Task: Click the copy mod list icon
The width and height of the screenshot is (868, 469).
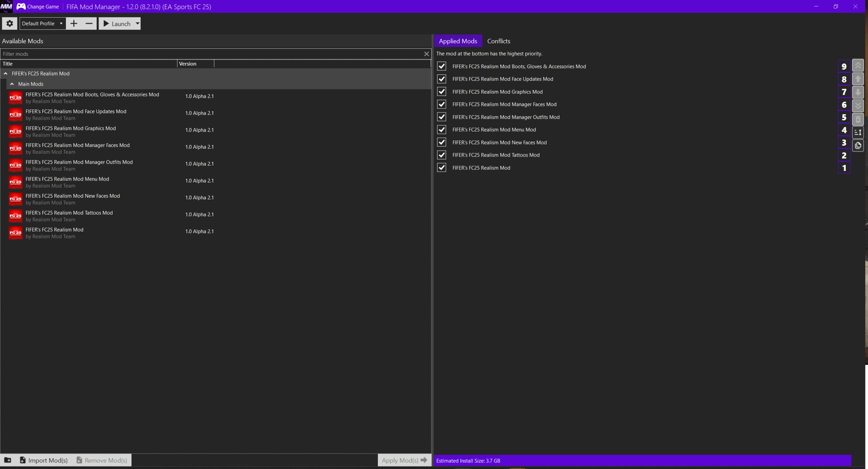Action: click(x=858, y=146)
